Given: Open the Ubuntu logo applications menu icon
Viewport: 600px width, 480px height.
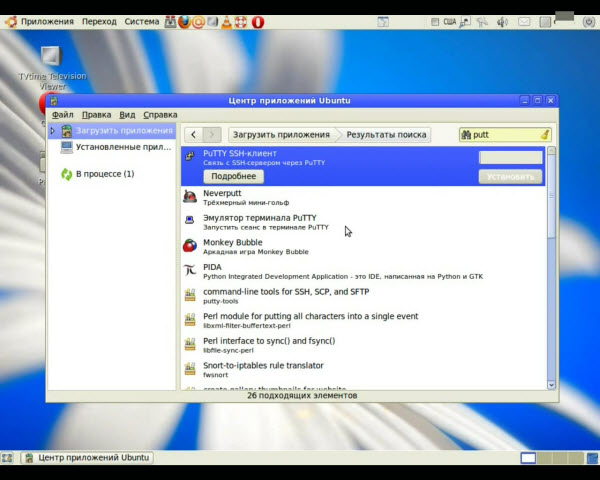Looking at the screenshot, I should (11, 22).
